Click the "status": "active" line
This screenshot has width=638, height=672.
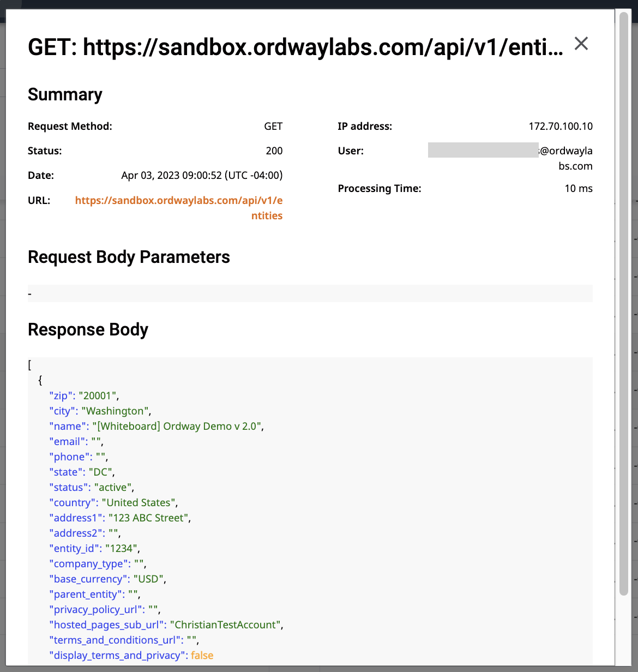tap(92, 487)
